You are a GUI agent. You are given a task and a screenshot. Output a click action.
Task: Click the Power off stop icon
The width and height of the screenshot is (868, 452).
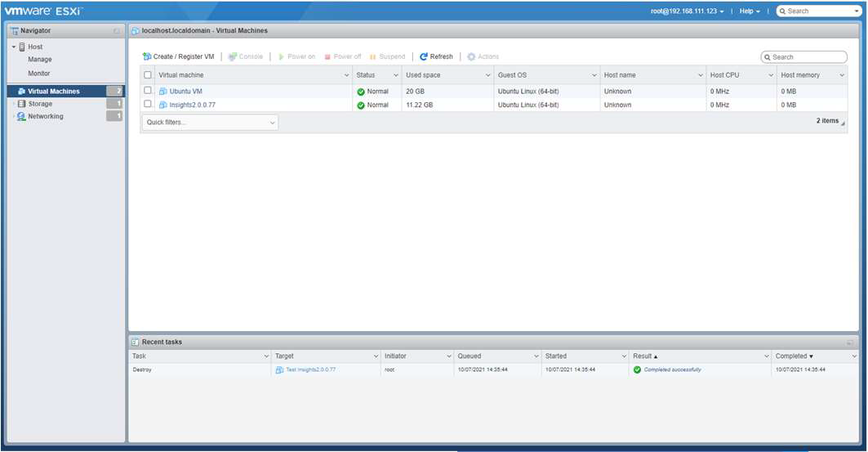coord(327,56)
